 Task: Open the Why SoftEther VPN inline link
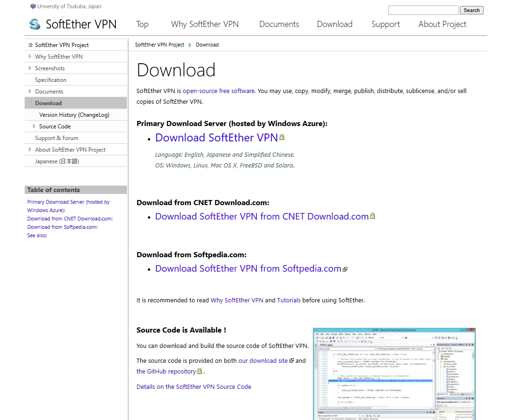[237, 300]
